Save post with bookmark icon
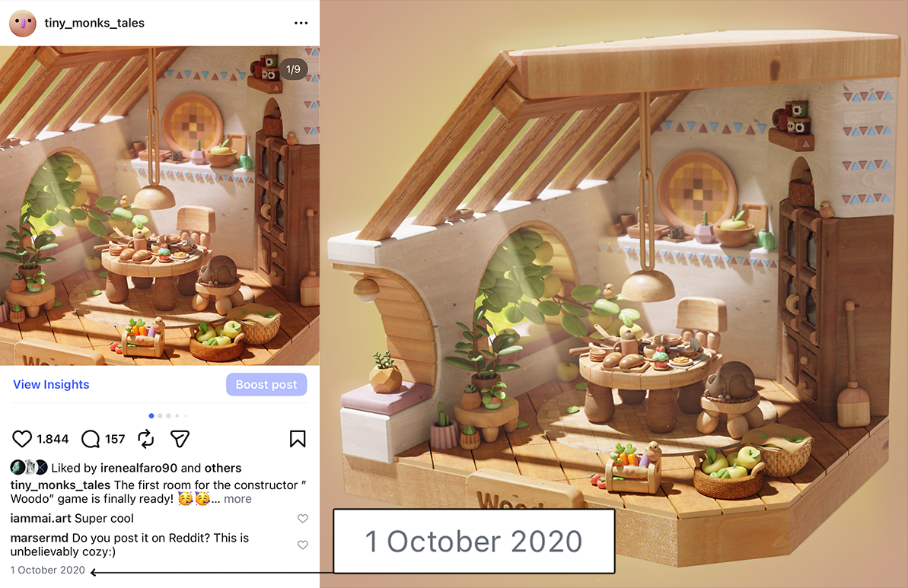Viewport: 908px width, 588px height. pyautogui.click(x=298, y=439)
